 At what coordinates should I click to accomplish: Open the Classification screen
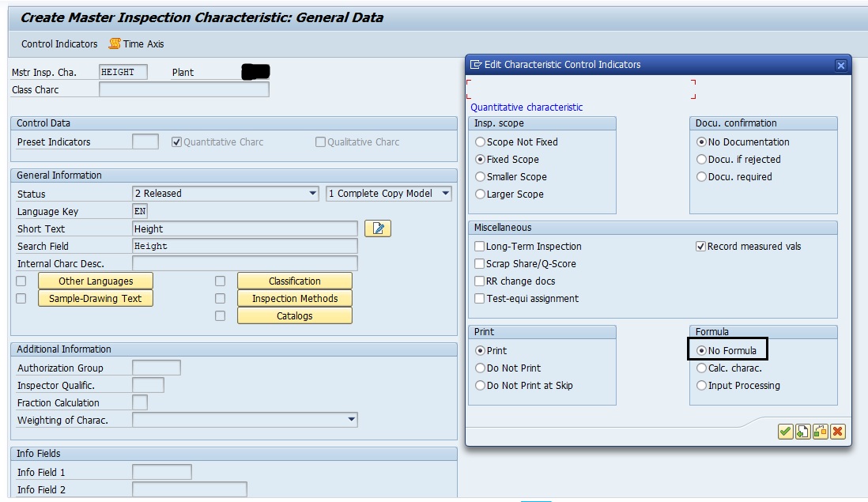tap(294, 281)
